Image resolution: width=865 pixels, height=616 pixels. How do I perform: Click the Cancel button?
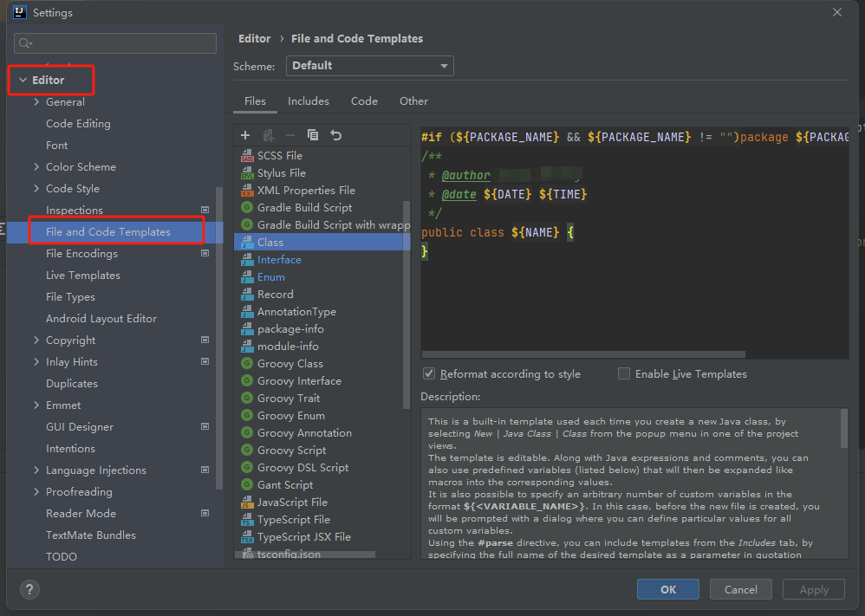click(x=740, y=589)
